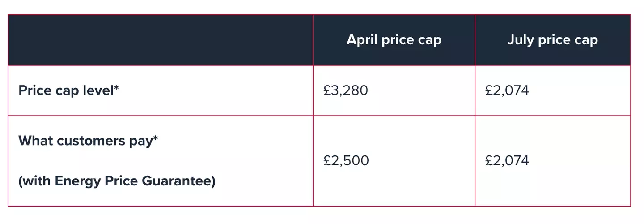
Task: Click the July £2,074 price cap level value
Action: (x=507, y=90)
